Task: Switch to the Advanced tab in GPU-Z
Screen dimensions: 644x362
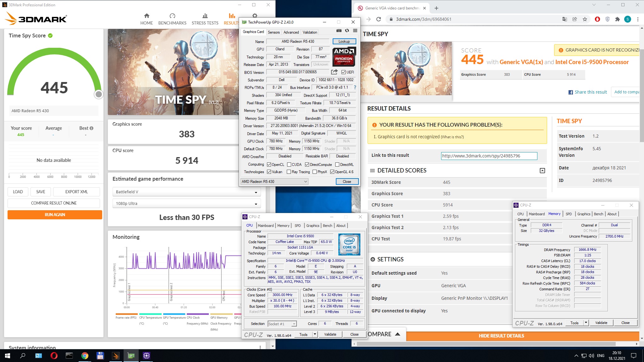Action: pos(291,32)
